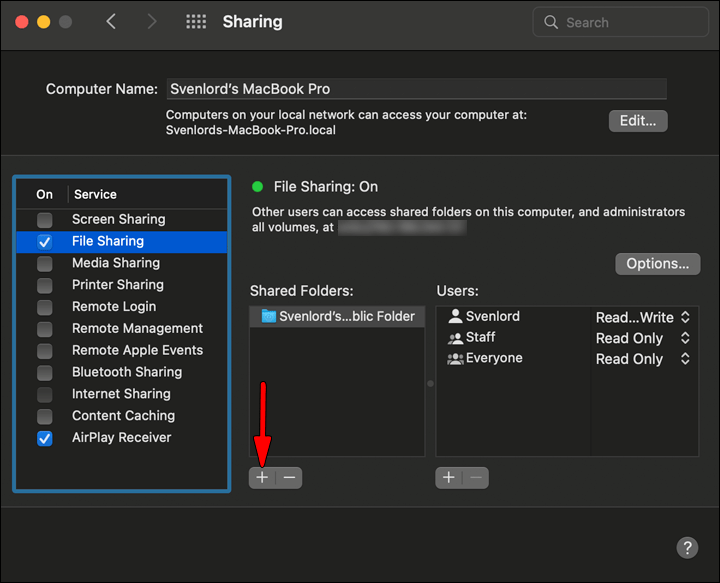Screen dimensions: 720x583
Task: Select the Media Sharing service row
Action: (122, 263)
